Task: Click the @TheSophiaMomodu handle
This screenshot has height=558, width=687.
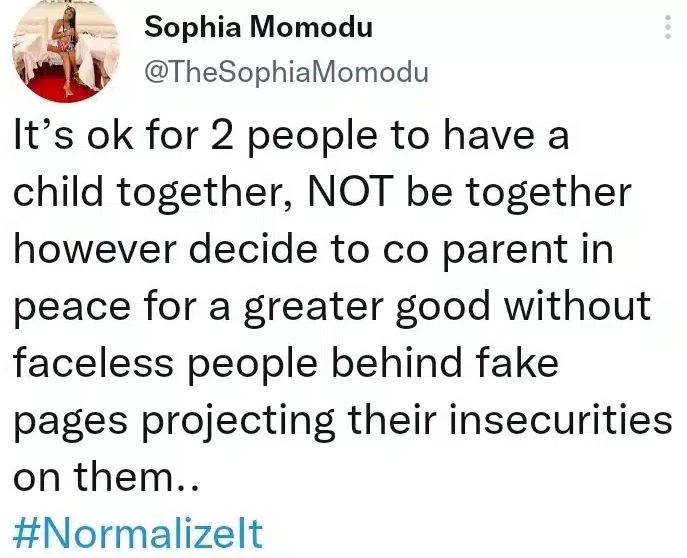Action: click(287, 72)
